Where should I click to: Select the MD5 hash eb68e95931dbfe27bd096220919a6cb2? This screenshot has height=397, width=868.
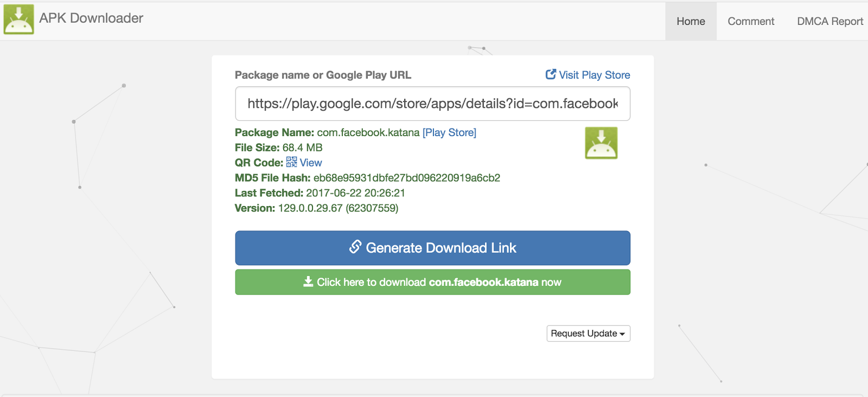[x=407, y=178]
